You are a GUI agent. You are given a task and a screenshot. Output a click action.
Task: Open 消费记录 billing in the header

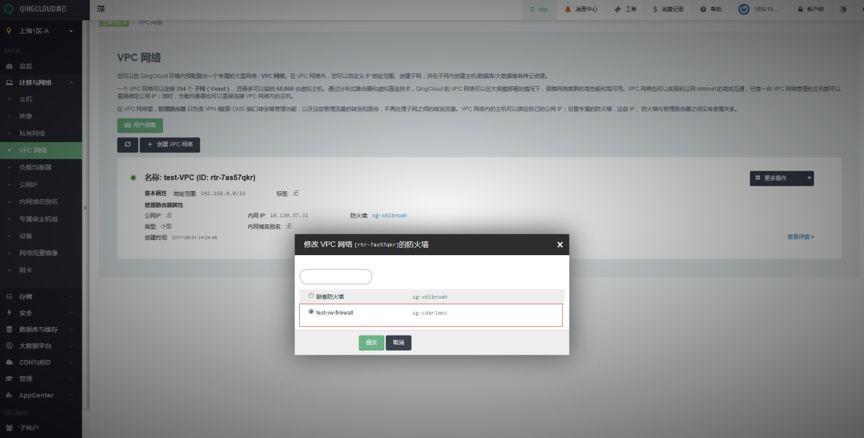tap(665, 9)
